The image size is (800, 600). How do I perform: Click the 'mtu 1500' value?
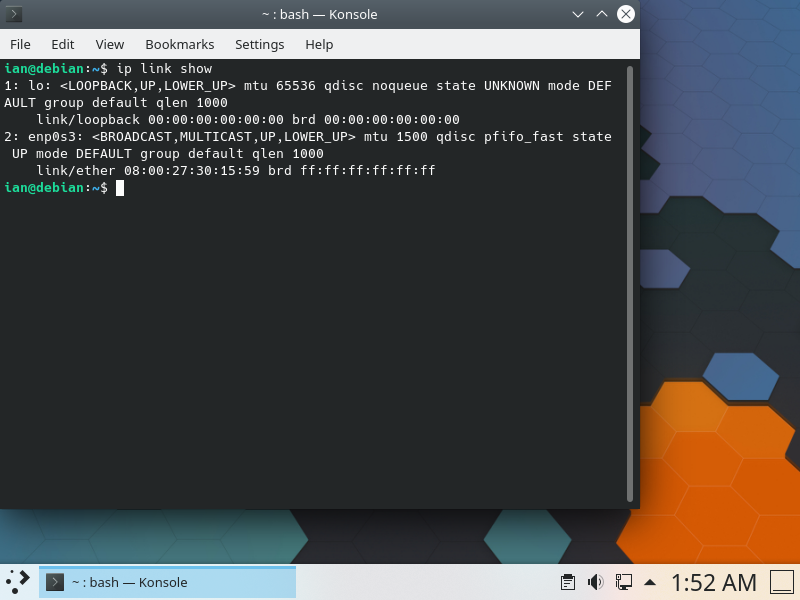[395, 137]
